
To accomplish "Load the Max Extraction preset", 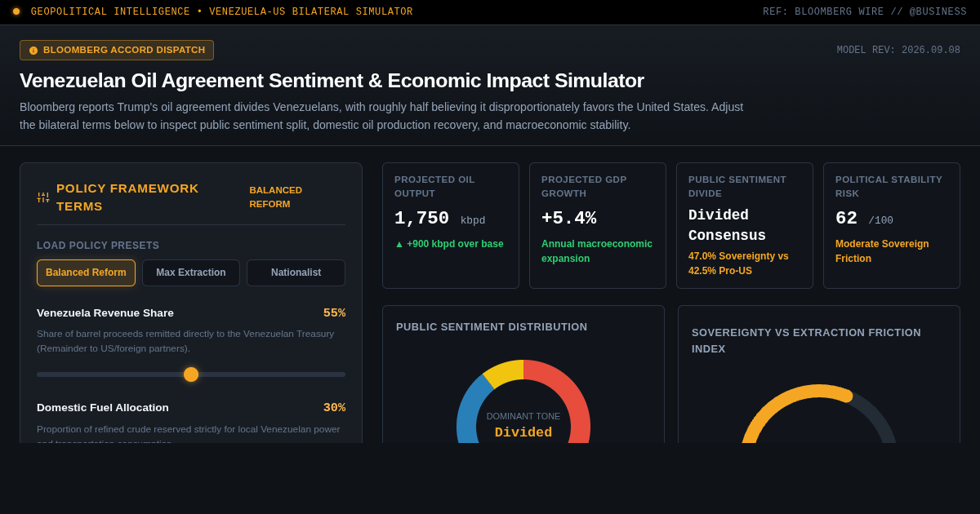I will coord(191,273).
